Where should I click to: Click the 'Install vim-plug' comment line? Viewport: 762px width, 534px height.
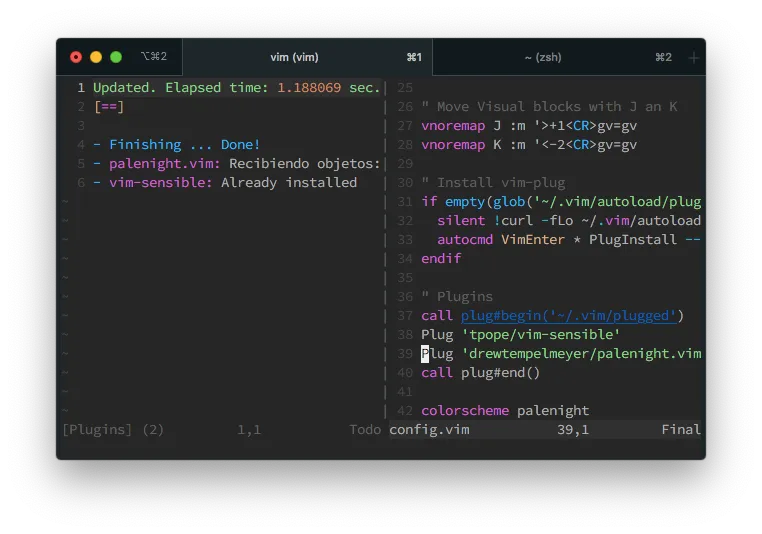click(x=493, y=182)
